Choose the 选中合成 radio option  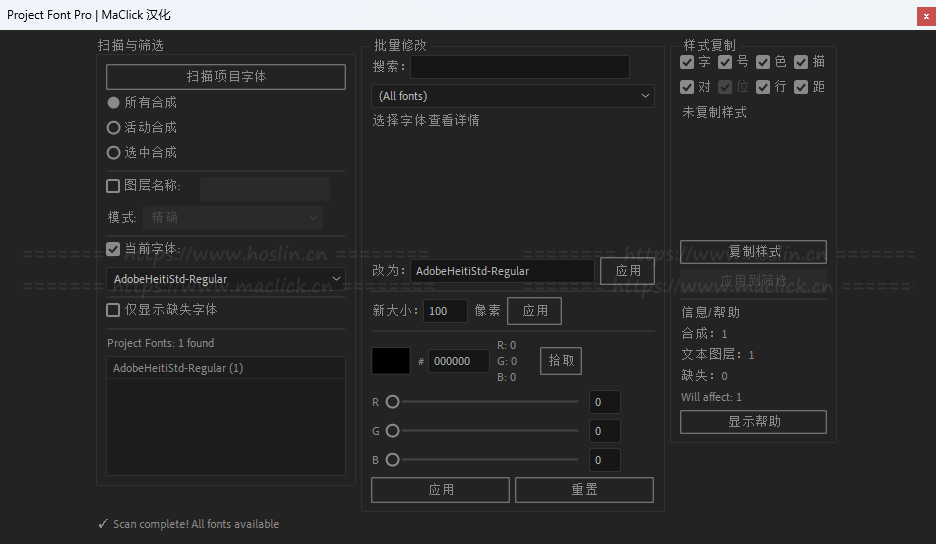pyautogui.click(x=114, y=153)
